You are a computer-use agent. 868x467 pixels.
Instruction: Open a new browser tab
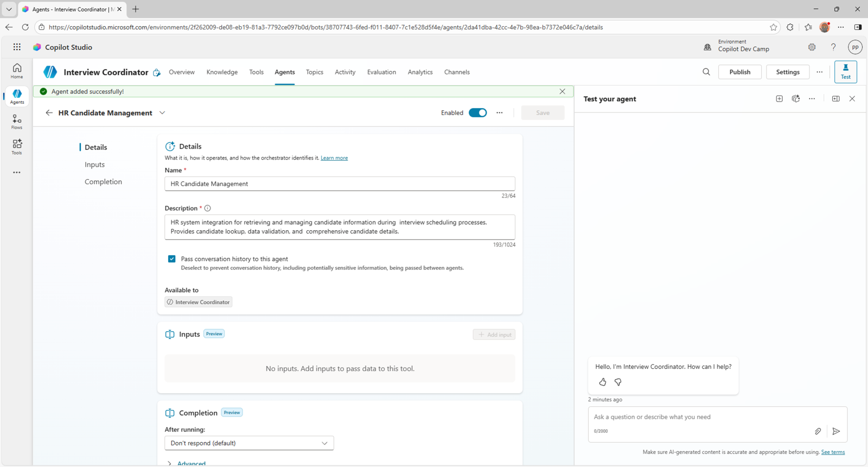[136, 9]
